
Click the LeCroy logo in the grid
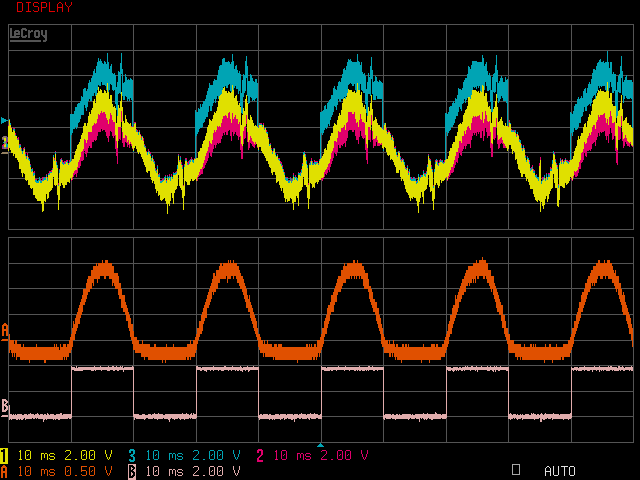click(28, 34)
